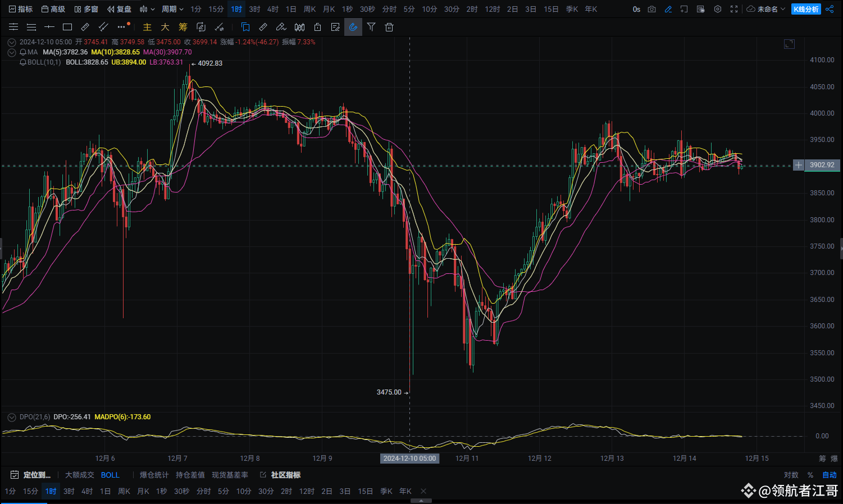
Task: Open the filter funnel tool
Action: [371, 27]
